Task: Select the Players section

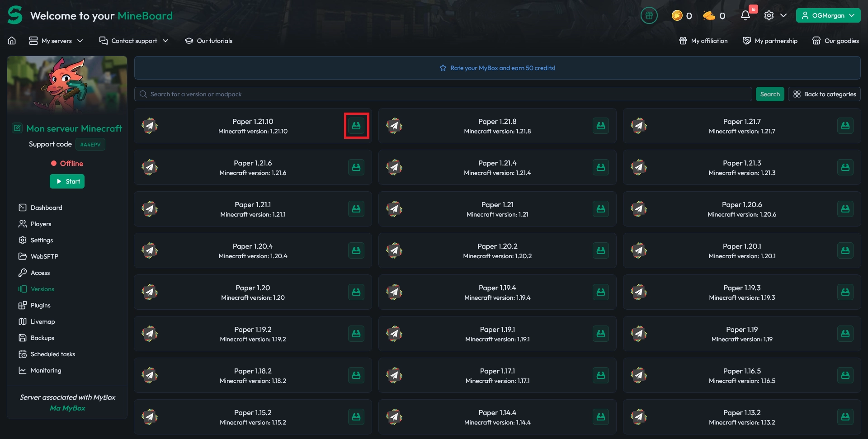Action: click(41, 224)
